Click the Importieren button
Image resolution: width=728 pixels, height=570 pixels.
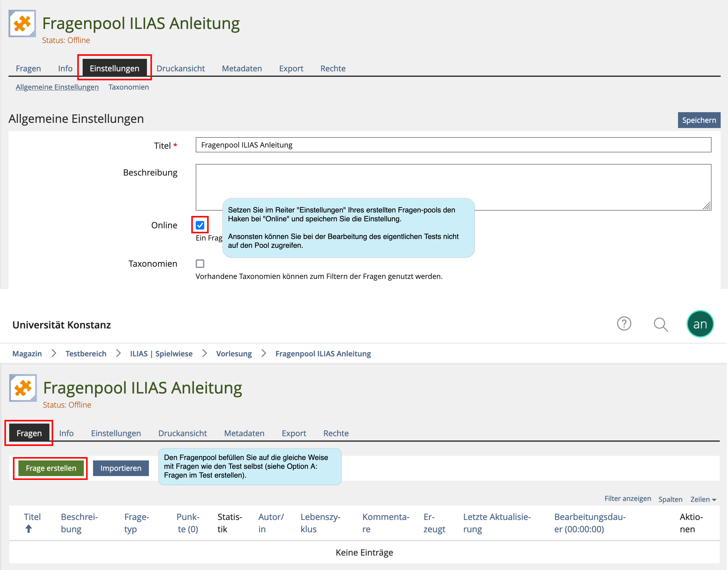[x=121, y=468]
